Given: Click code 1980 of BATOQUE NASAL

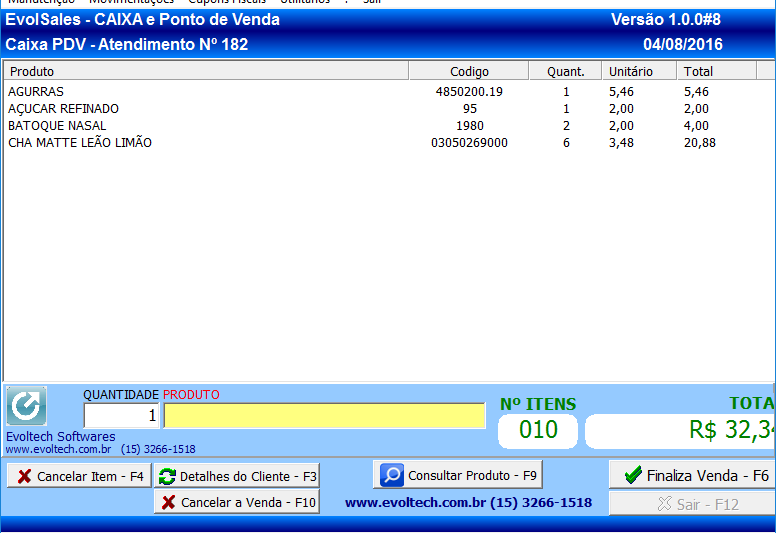Looking at the screenshot, I should [x=470, y=126].
